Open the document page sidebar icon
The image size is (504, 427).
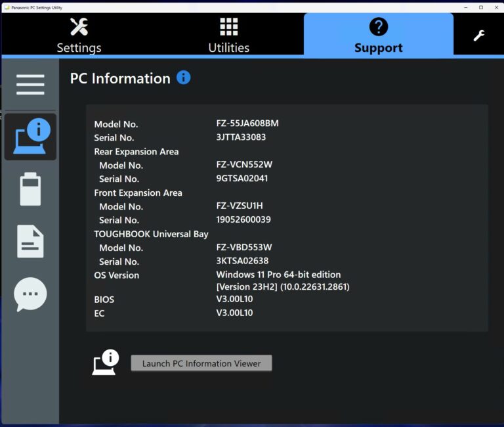point(30,242)
